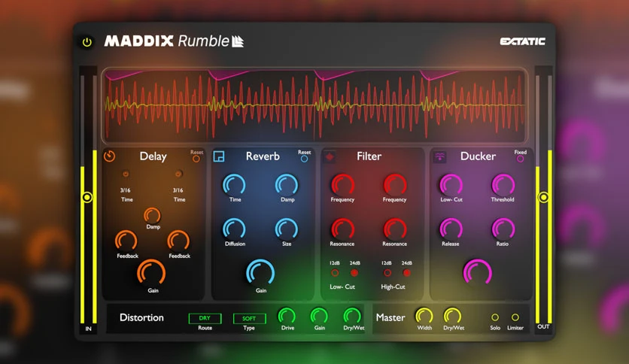Open the Distortion Type SOFT selector

[x=249, y=318]
